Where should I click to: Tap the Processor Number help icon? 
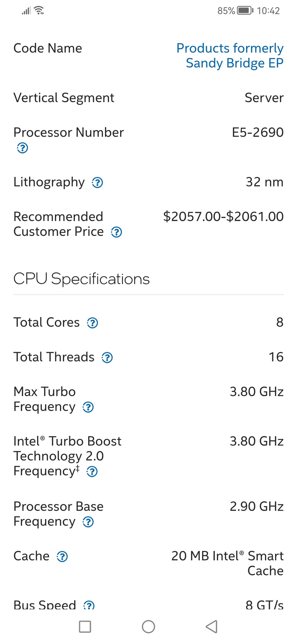[x=22, y=148]
